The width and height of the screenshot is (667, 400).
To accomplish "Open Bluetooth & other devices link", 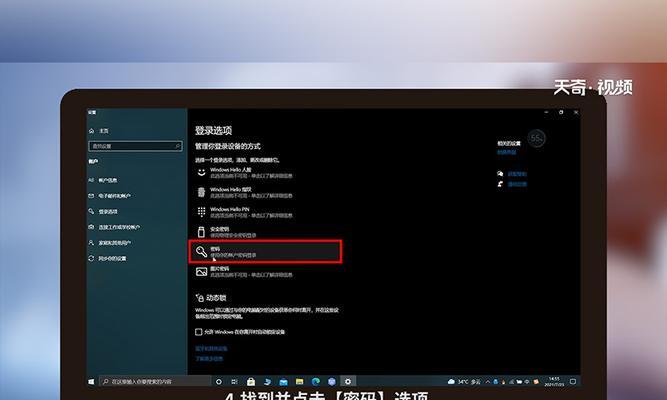I will coord(211,349).
